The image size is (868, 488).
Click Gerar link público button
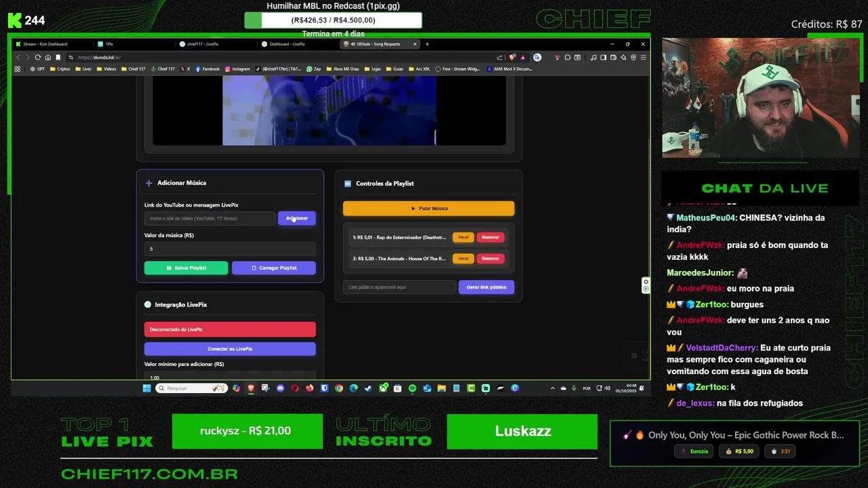point(486,287)
